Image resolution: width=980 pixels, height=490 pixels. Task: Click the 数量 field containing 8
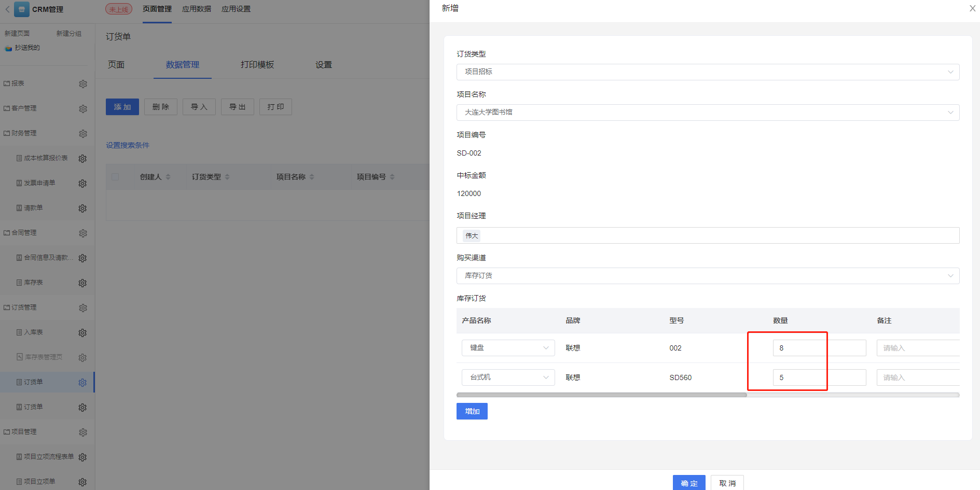point(819,348)
